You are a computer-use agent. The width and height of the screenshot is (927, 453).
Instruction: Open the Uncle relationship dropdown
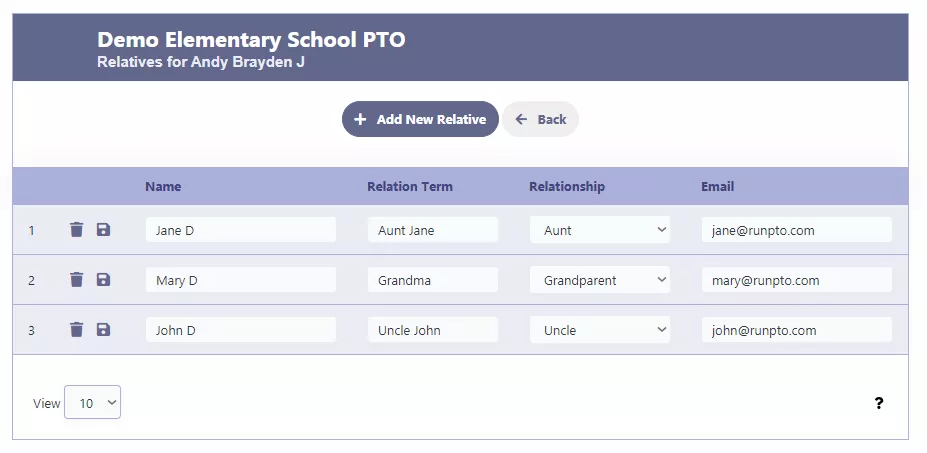click(599, 329)
